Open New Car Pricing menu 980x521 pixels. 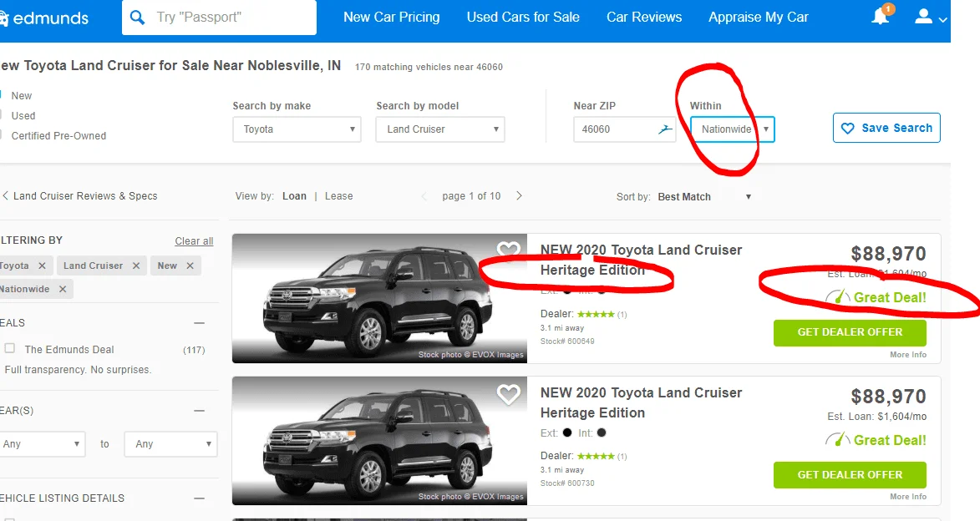[391, 17]
